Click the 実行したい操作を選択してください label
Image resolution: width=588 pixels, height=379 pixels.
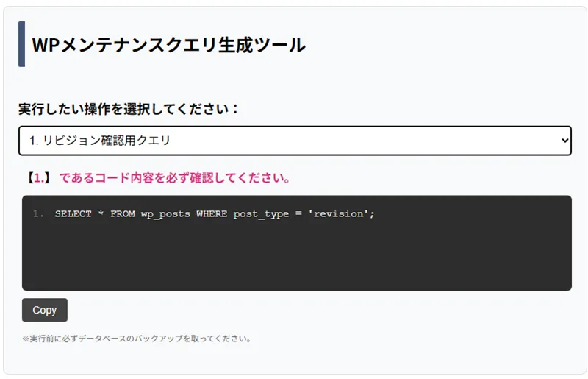[x=129, y=109]
